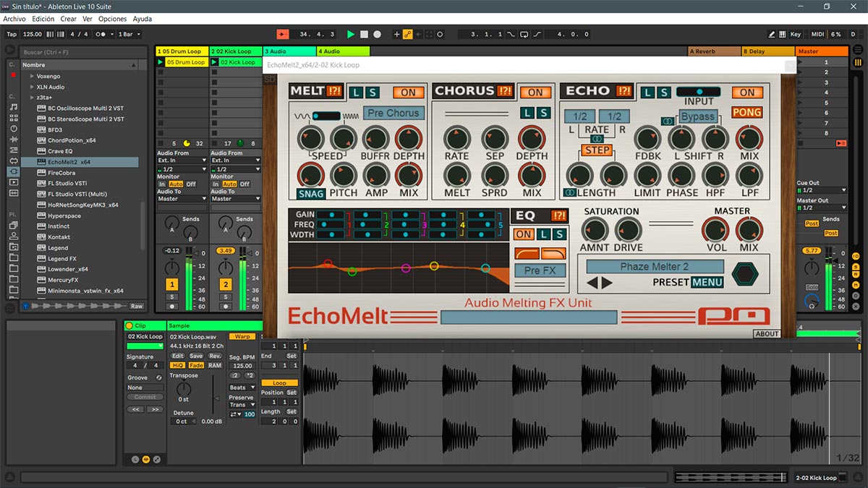The width and height of the screenshot is (868, 488).
Task: Click the browser Raw button
Action: point(137,307)
